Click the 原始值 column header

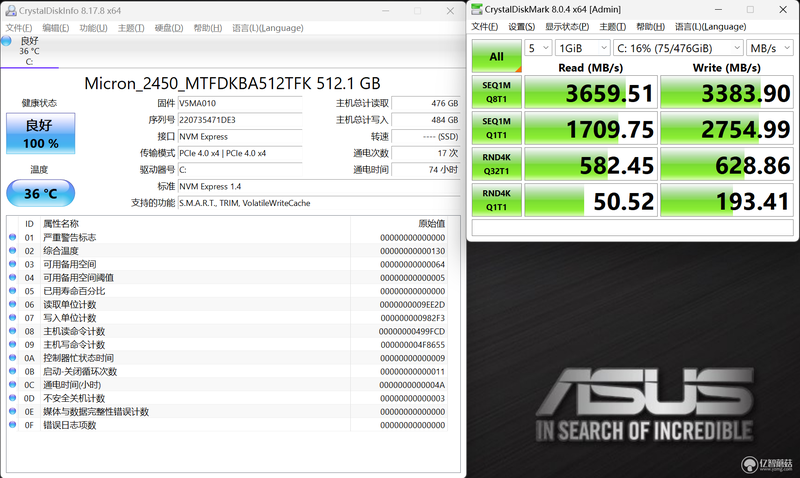pos(432,223)
